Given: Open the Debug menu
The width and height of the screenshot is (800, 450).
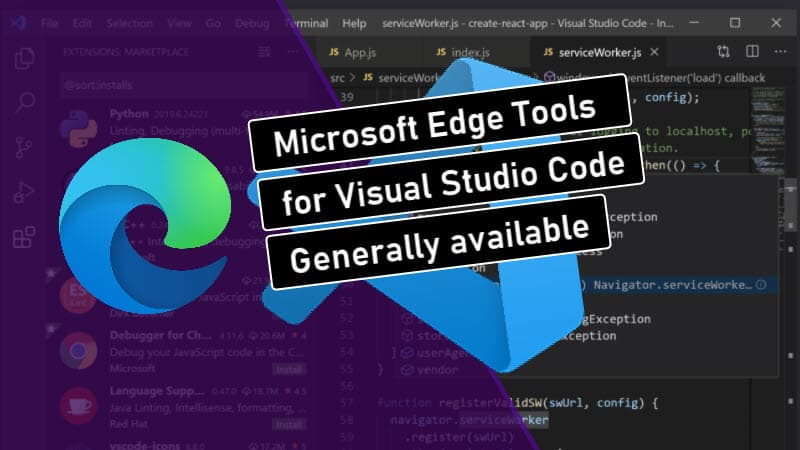Looking at the screenshot, I should [252, 23].
